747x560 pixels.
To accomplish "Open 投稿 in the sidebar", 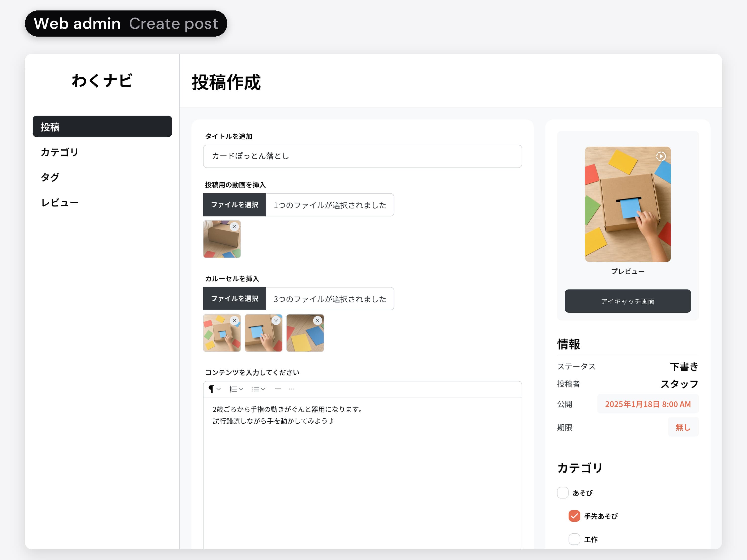I will pos(102,127).
